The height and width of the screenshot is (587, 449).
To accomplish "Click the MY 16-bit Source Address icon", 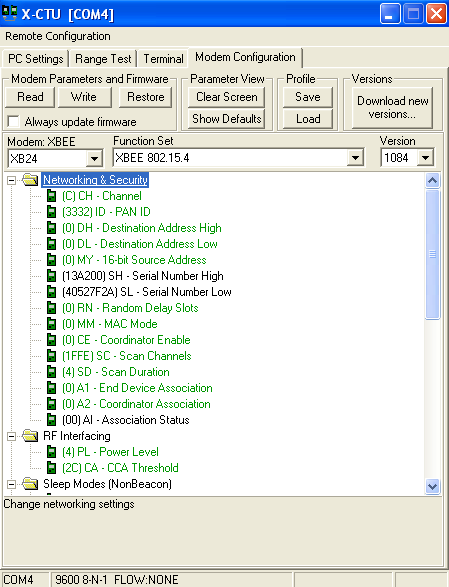I will [x=51, y=260].
